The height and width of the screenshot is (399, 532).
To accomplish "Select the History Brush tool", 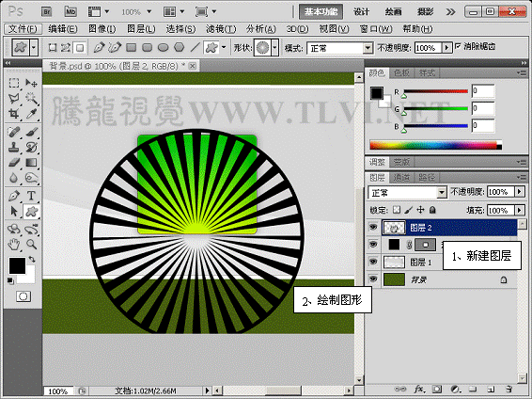I will [x=31, y=148].
